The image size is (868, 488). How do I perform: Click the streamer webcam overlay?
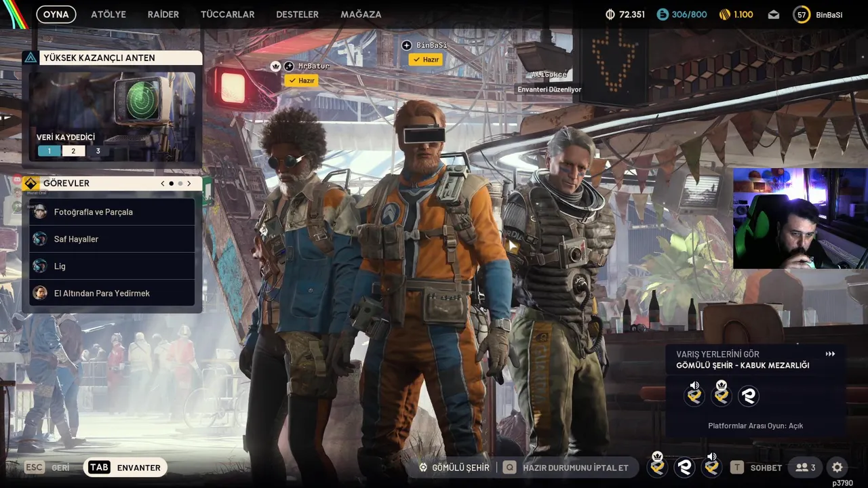click(x=800, y=218)
